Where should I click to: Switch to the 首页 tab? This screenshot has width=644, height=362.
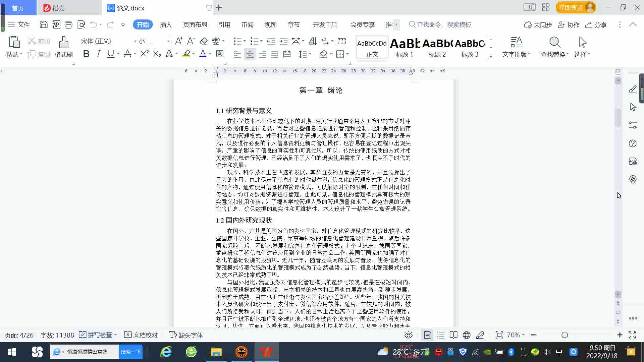[x=18, y=8]
